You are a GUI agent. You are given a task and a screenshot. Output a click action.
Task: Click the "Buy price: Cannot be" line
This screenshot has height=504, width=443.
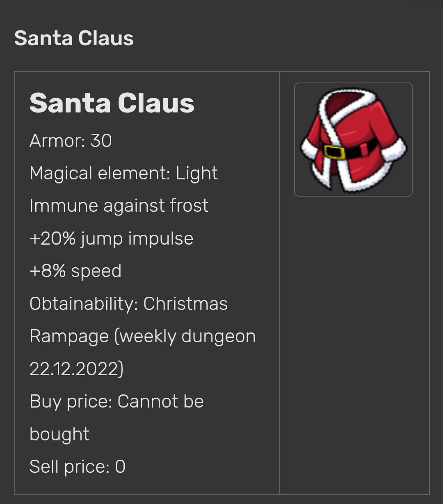click(116, 401)
